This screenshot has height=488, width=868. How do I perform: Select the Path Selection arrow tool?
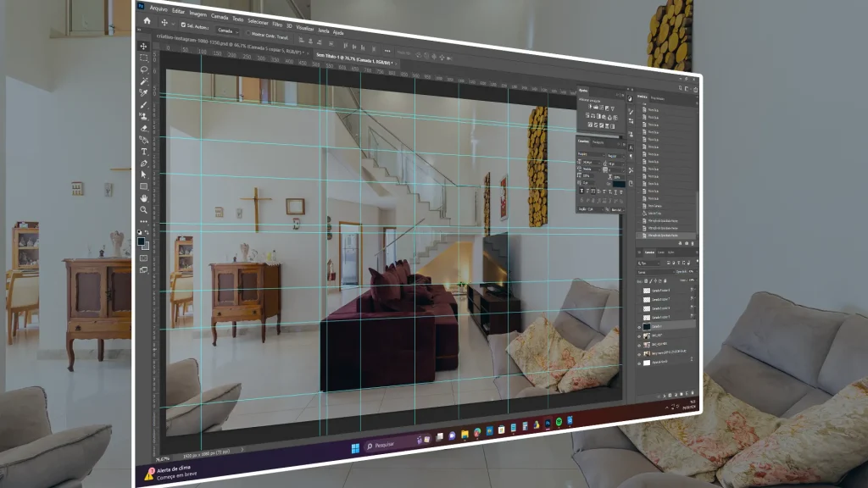click(144, 175)
